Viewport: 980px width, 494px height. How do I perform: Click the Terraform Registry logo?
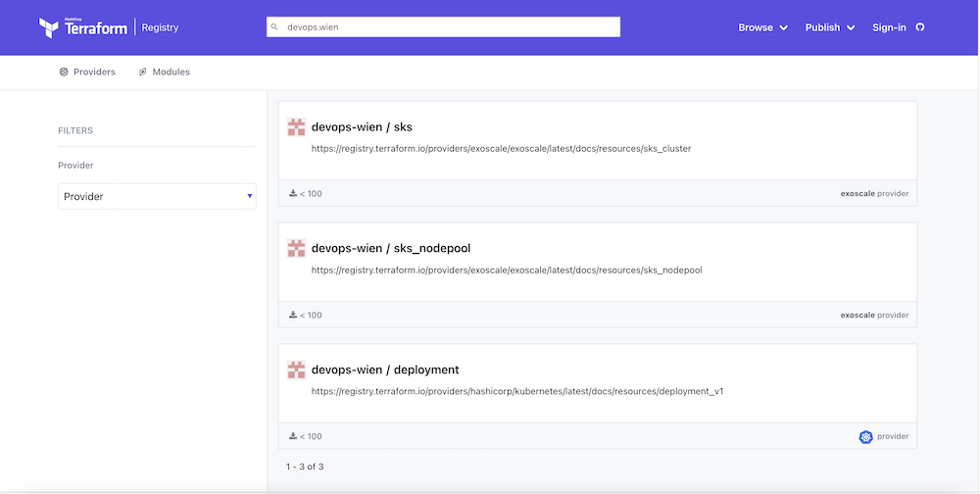(109, 27)
